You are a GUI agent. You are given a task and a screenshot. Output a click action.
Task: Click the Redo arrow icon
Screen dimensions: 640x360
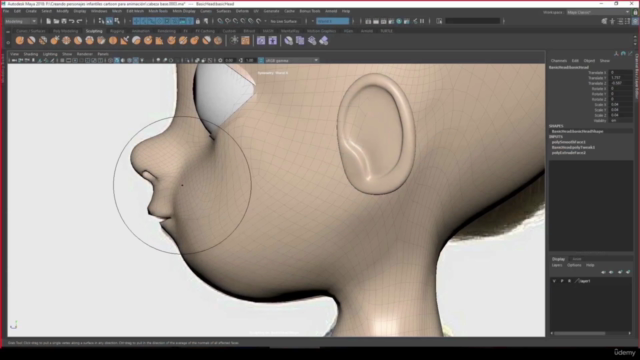click(x=80, y=21)
